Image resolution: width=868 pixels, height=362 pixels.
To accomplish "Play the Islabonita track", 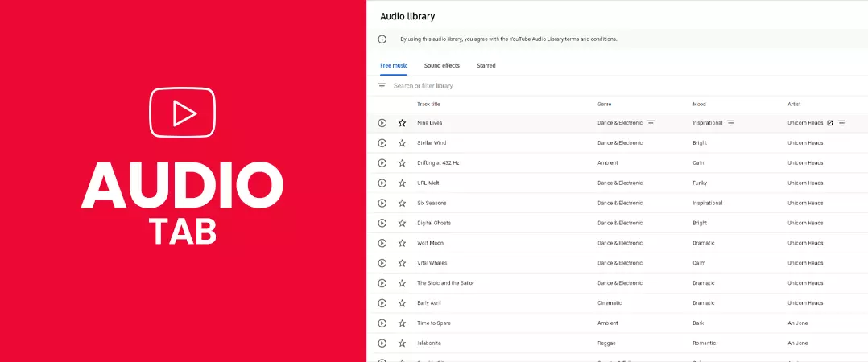I will [382, 343].
